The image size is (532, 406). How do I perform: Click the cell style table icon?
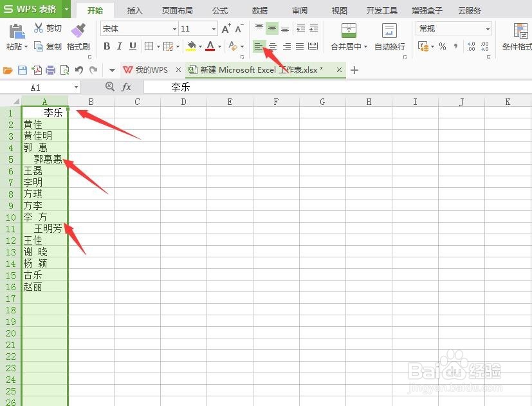click(x=169, y=46)
